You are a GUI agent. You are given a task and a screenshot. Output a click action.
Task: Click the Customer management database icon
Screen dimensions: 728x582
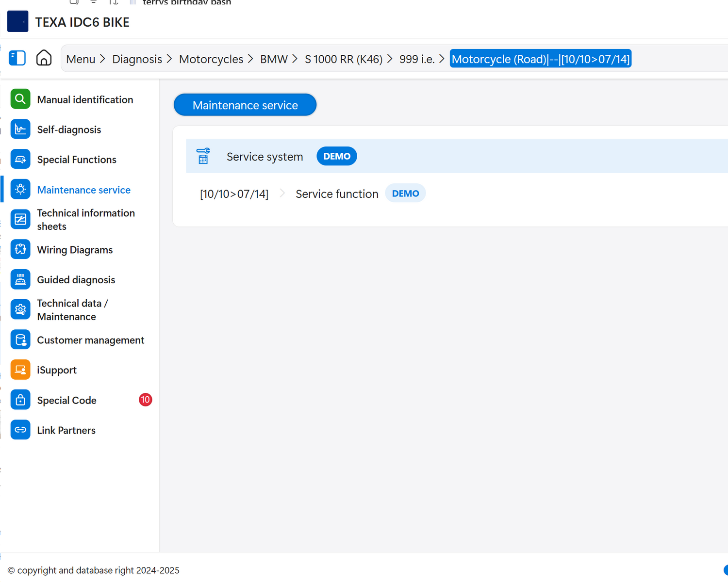click(20, 340)
